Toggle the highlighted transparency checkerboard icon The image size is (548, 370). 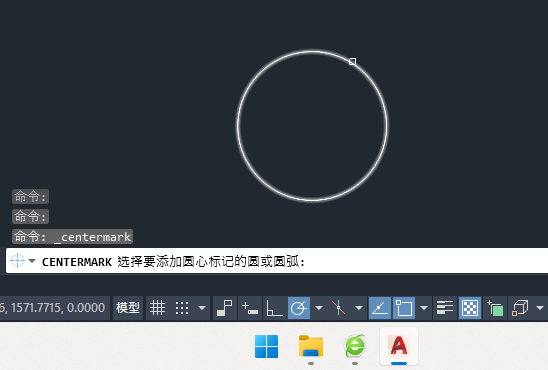coord(470,308)
